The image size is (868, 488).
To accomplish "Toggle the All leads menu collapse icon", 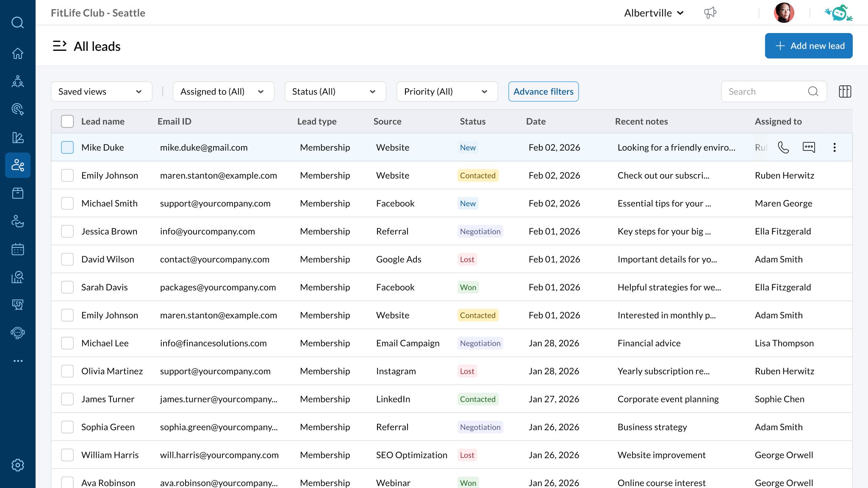I will coord(60,46).
